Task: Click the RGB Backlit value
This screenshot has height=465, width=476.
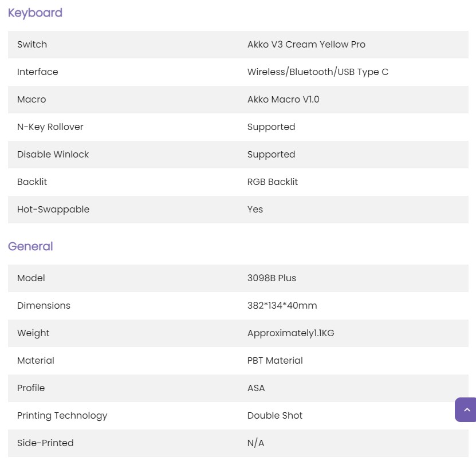Action: (272, 182)
